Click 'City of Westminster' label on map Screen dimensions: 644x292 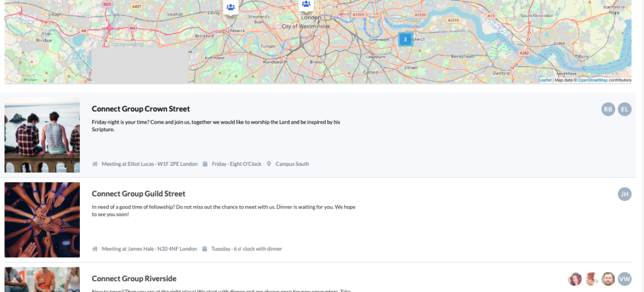tap(306, 26)
